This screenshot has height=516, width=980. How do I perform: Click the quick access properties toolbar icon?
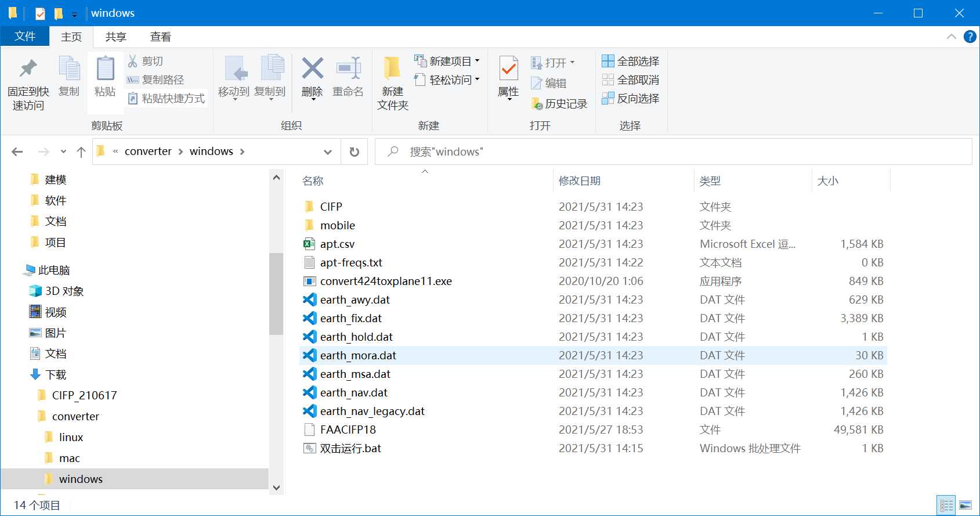(40, 13)
